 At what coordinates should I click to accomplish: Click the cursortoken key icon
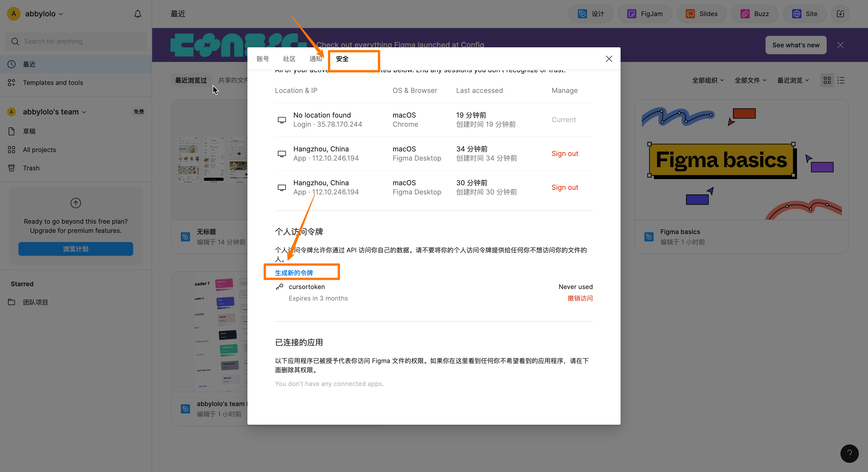click(279, 287)
